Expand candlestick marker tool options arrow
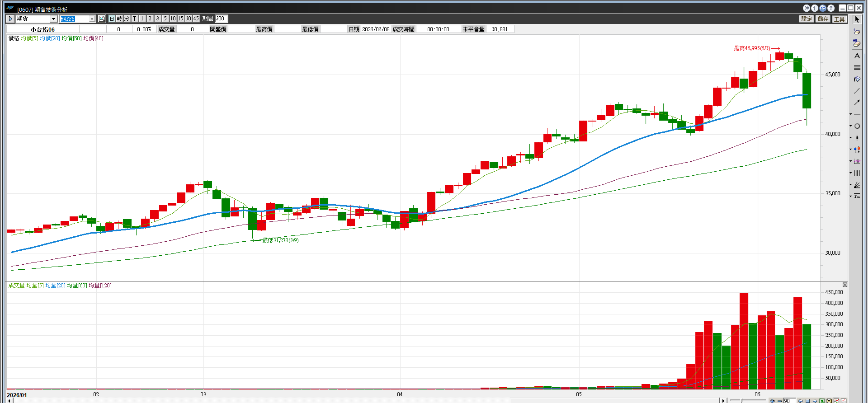 [x=850, y=138]
